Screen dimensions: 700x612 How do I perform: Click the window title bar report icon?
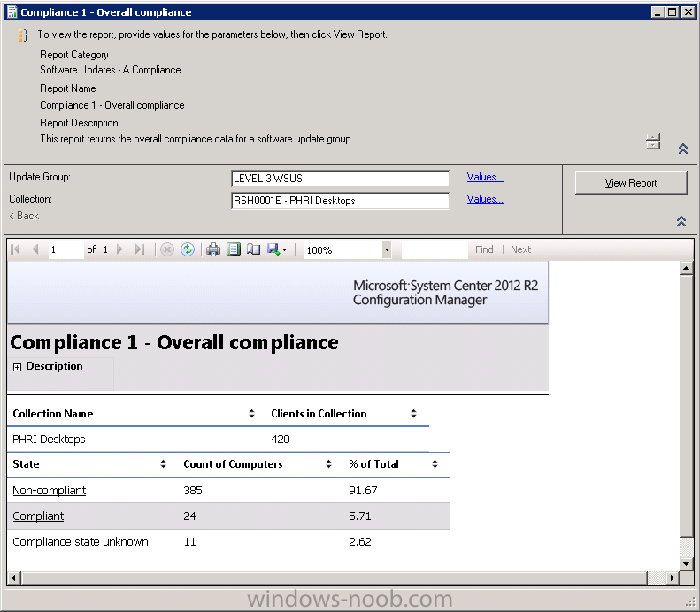12,12
